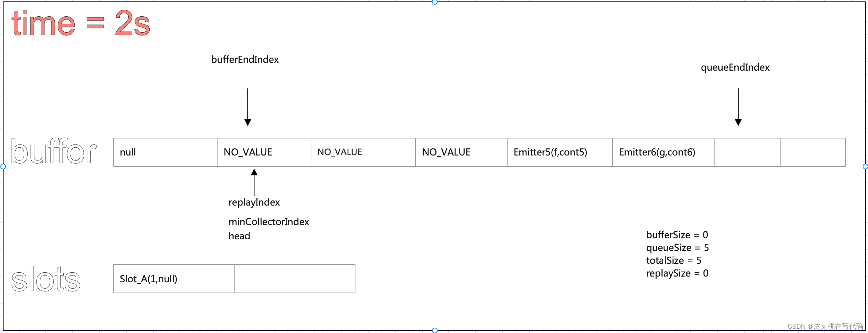Click the 'replaySize = 0' line
Image resolution: width=868 pixels, height=333 pixels.
pos(677,273)
